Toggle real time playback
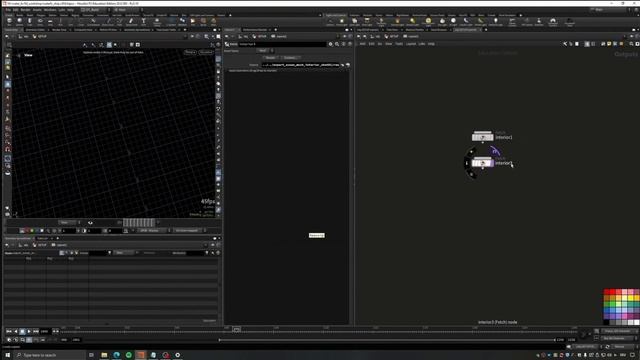Screen dimensions: 640x360 [9, 340]
